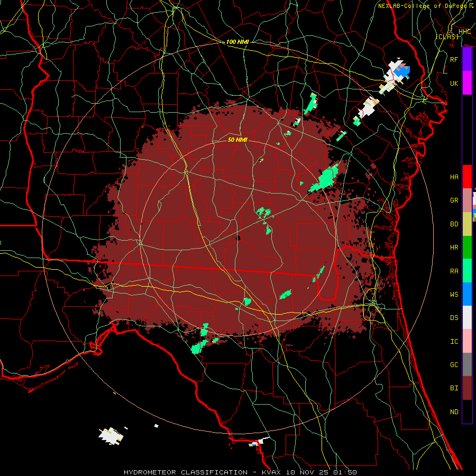Screen dimensions: 476x476
Task: Click the WS legend label
Action: 454,294
